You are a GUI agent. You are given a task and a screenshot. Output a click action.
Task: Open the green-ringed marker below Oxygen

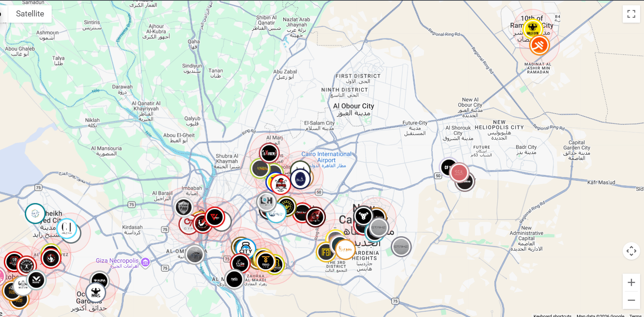pyautogui.click(x=260, y=168)
